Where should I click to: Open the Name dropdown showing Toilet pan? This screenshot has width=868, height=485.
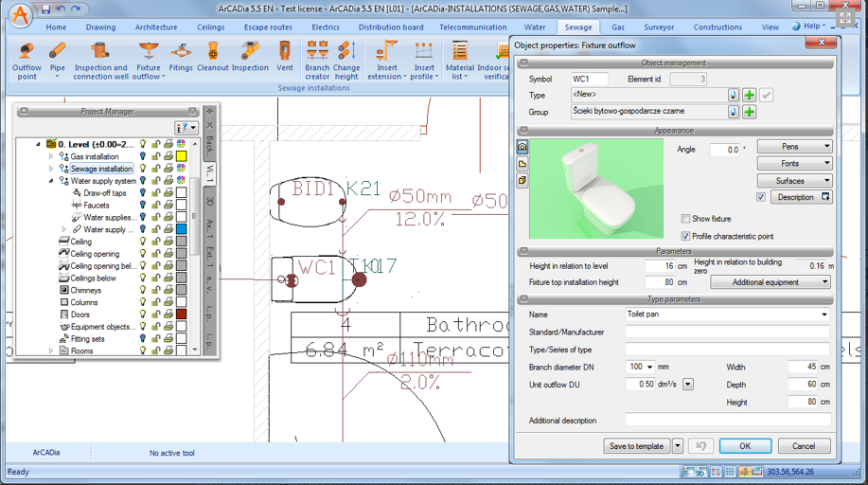pos(824,314)
